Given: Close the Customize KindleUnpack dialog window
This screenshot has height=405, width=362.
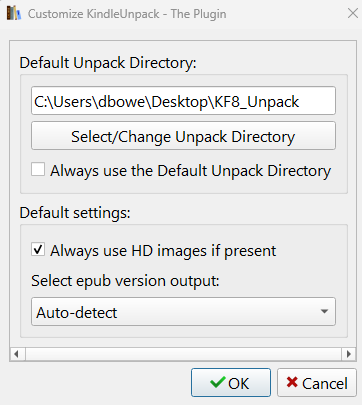Looking at the screenshot, I should pyautogui.click(x=353, y=13).
